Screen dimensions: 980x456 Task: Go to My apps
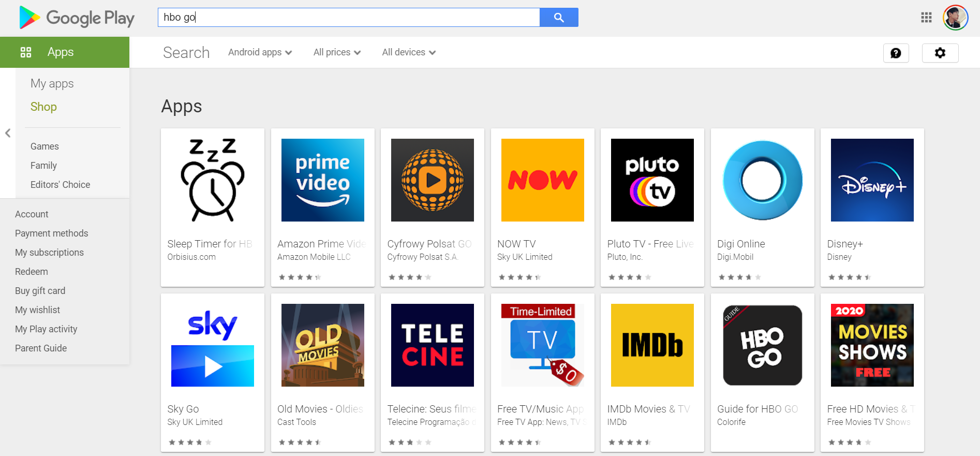(x=52, y=83)
